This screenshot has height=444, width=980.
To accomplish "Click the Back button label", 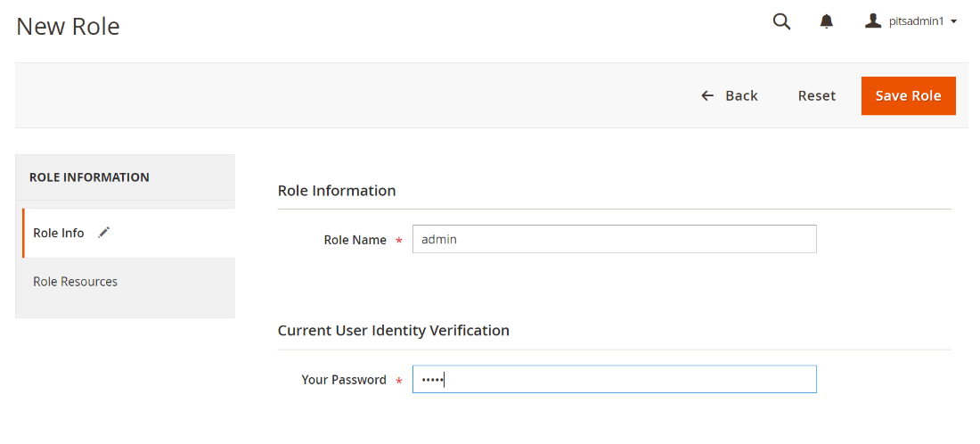I will pos(741,95).
